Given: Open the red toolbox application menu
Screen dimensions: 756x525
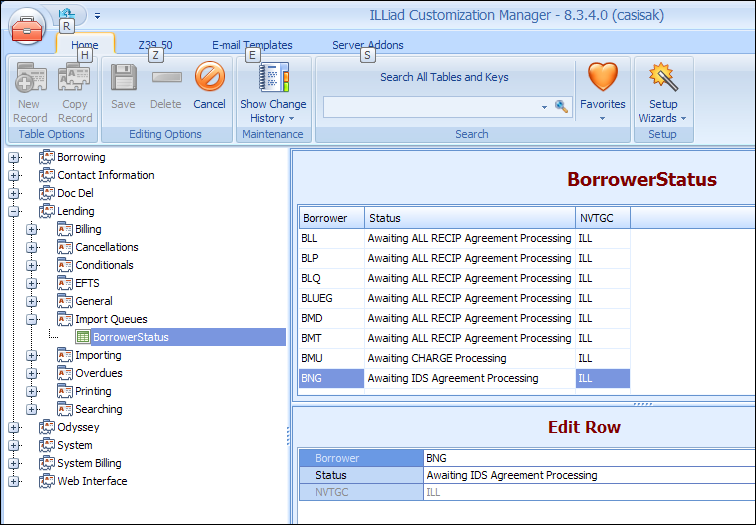Looking at the screenshot, I should [x=27, y=27].
